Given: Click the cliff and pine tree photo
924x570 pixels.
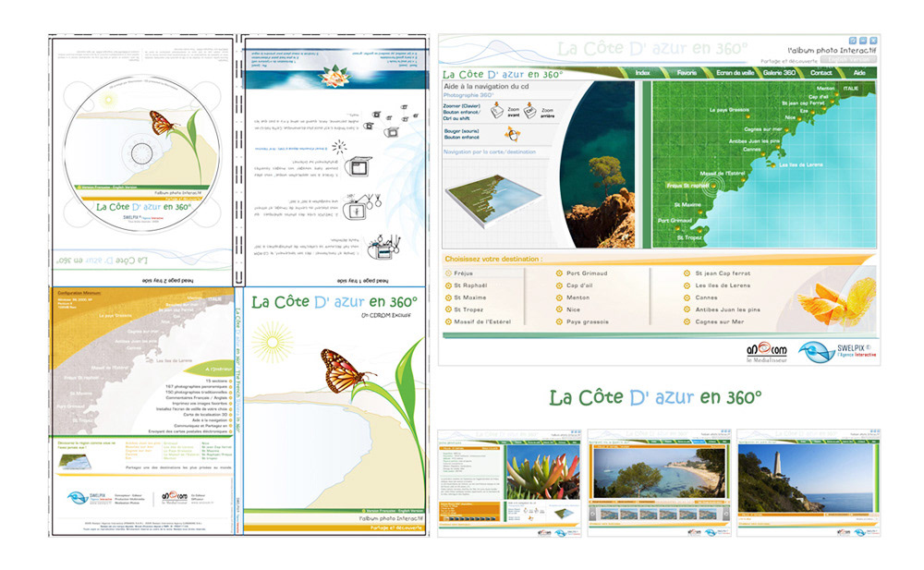Looking at the screenshot, I should point(597,164).
